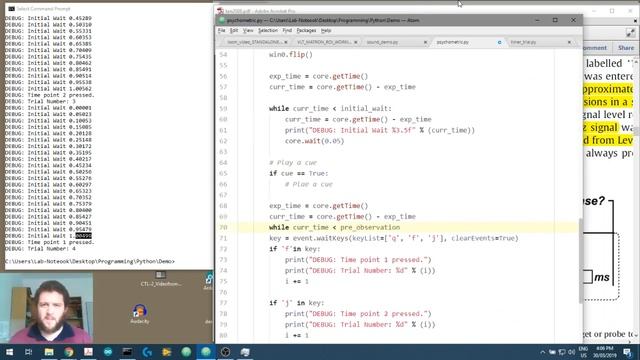The height and width of the screenshot is (360, 640).
Task: Open the Windows Start menu
Action: pyautogui.click(x=9, y=352)
